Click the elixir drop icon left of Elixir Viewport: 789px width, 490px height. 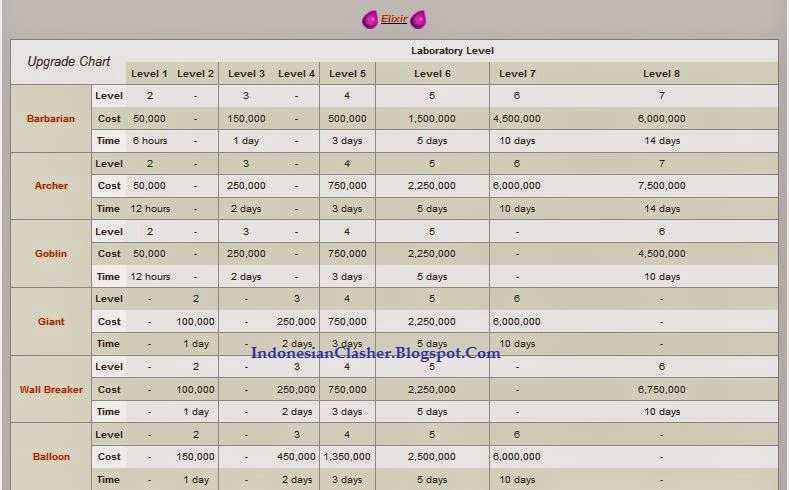(x=370, y=20)
